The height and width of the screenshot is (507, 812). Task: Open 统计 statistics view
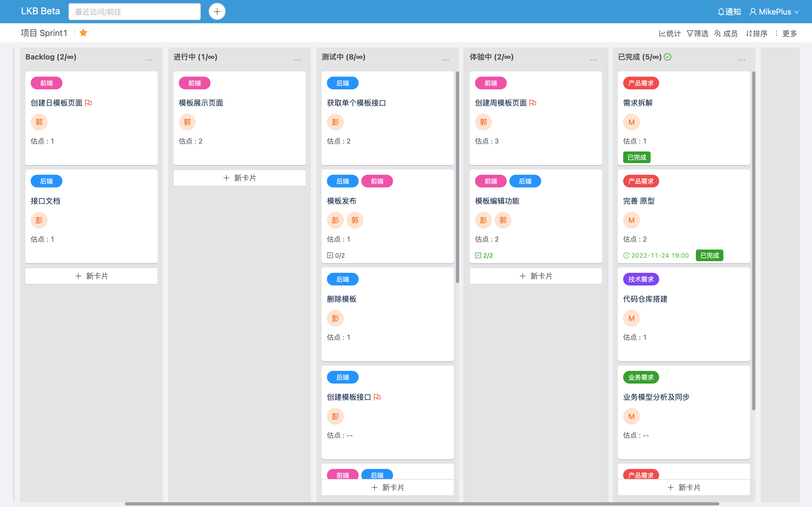click(x=670, y=33)
